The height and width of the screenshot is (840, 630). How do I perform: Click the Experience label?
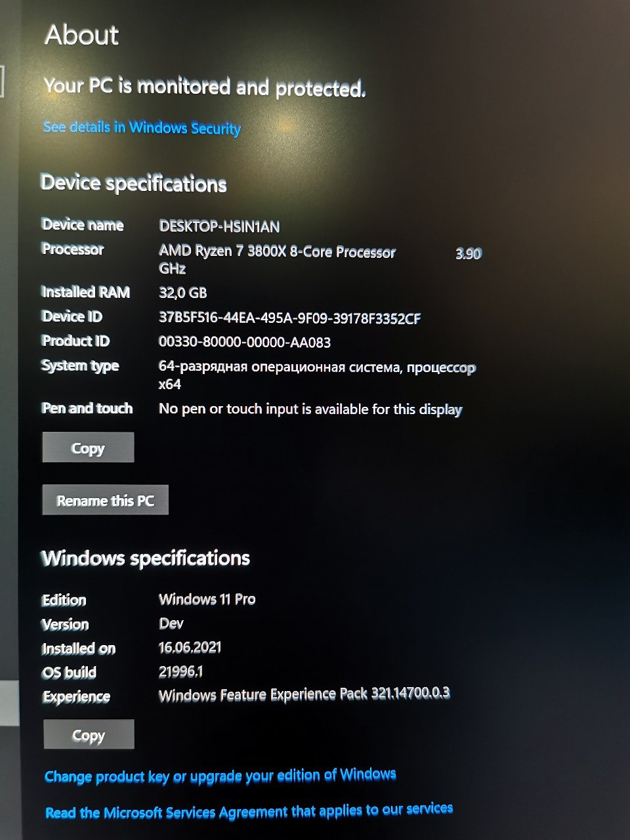pos(76,696)
